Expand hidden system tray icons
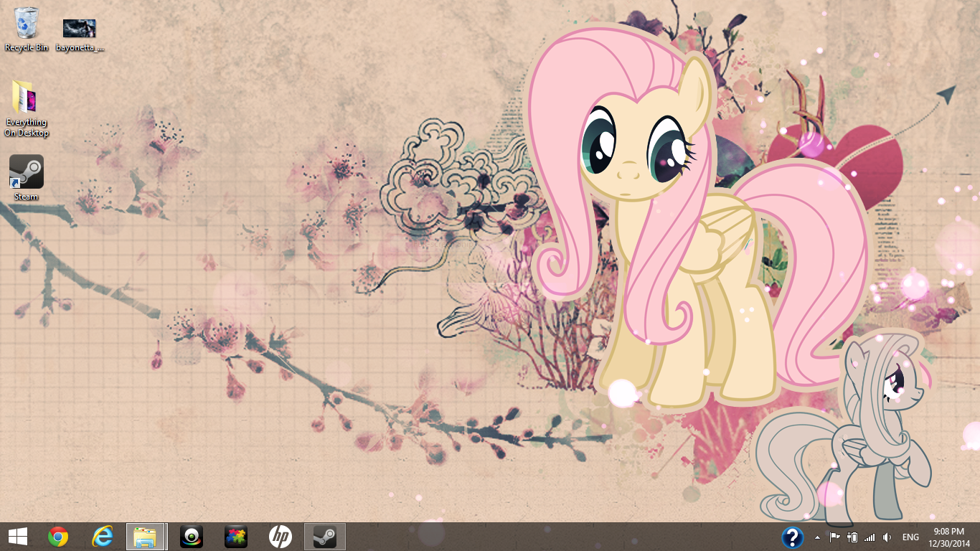This screenshot has width=980, height=551. coord(816,536)
